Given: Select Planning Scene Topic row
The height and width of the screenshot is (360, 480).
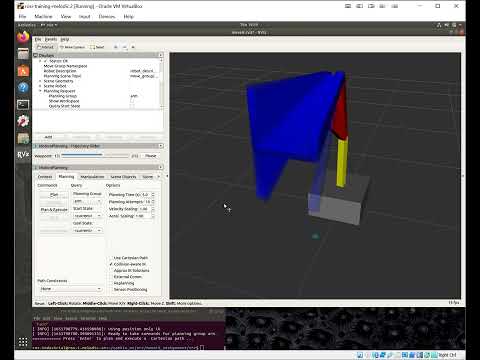Looking at the screenshot, I should click(x=62, y=76).
